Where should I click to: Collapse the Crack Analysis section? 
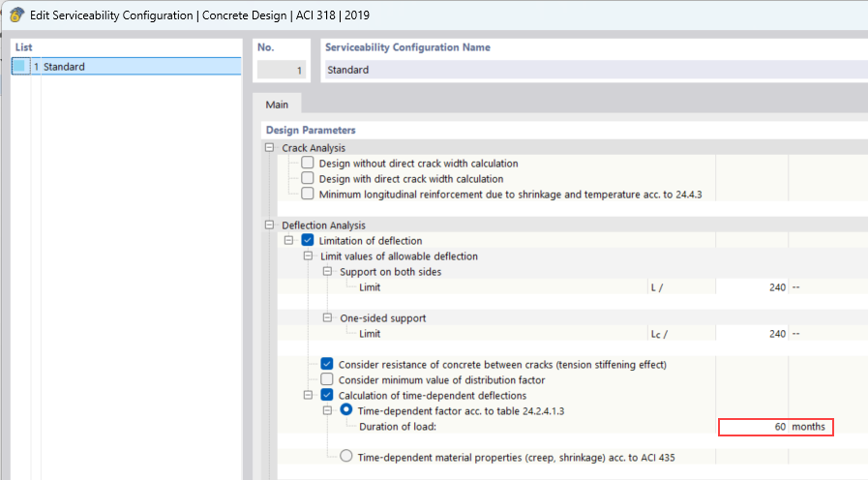pos(269,148)
